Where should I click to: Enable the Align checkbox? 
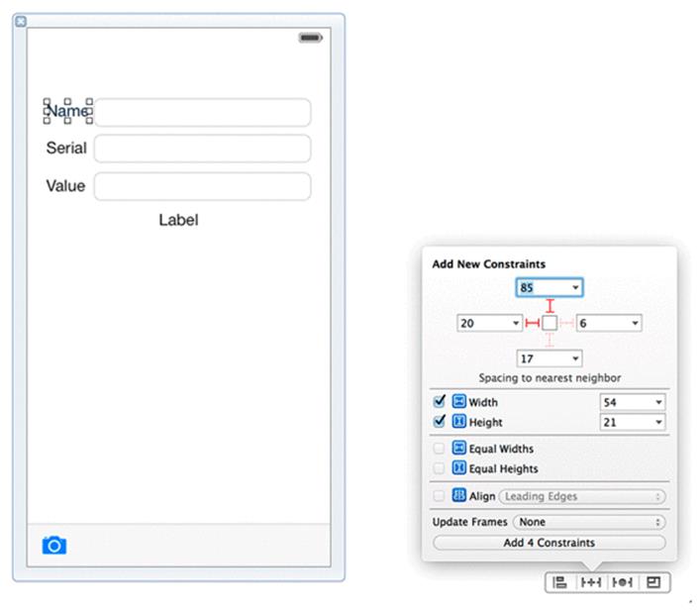point(440,496)
